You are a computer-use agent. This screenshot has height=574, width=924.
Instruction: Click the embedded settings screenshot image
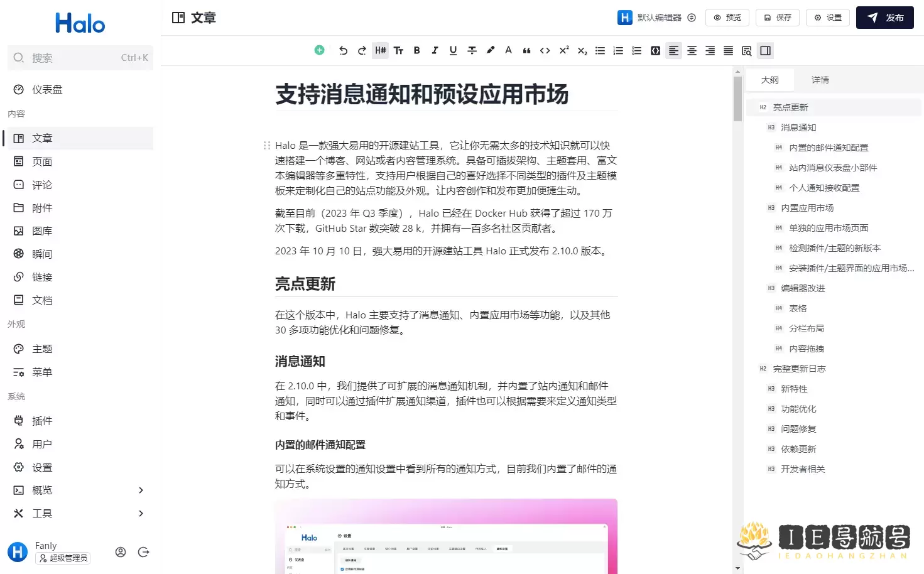point(446,536)
